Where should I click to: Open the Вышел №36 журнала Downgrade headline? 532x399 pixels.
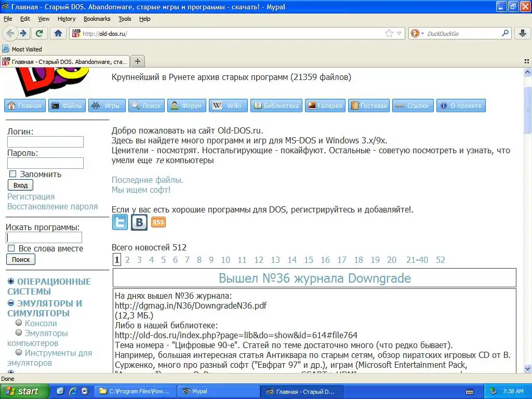(315, 278)
